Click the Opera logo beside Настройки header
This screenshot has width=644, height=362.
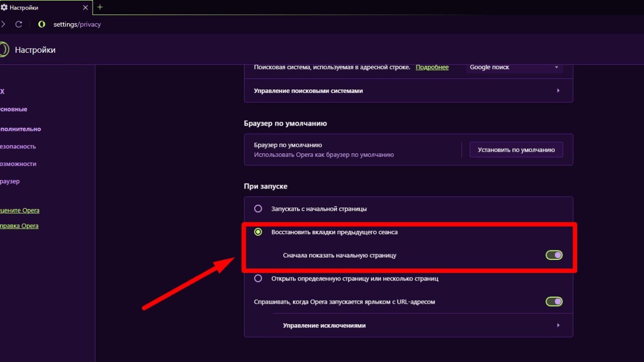click(x=4, y=50)
